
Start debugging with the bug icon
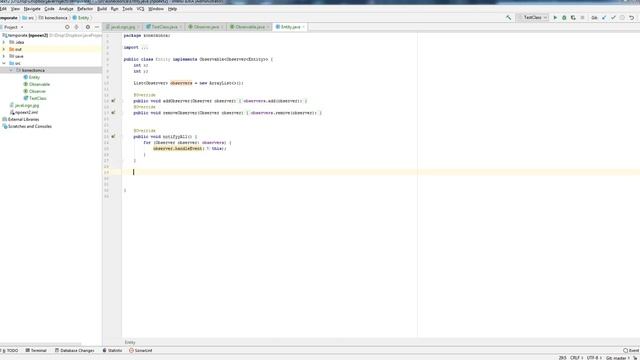pyautogui.click(x=564, y=18)
